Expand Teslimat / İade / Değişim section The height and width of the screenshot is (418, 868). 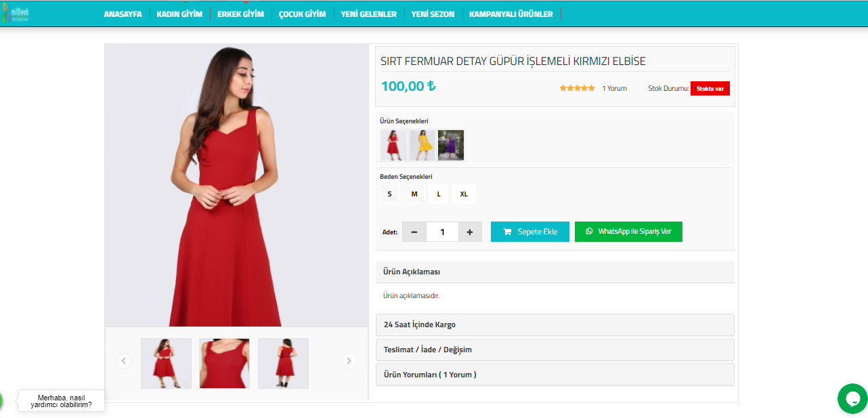555,350
